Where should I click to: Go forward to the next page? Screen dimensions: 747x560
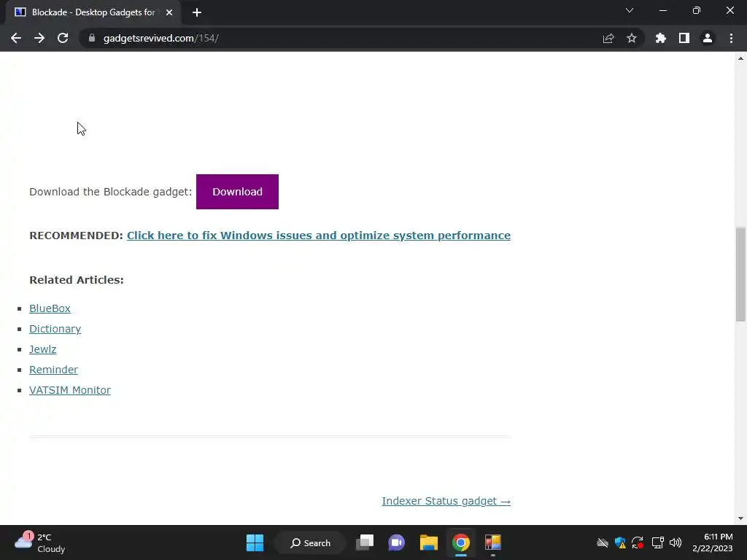[x=39, y=38]
